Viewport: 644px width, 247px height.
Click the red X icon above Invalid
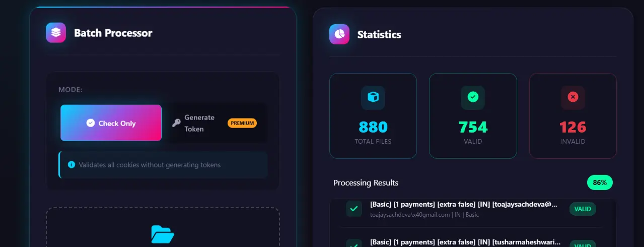tap(573, 98)
